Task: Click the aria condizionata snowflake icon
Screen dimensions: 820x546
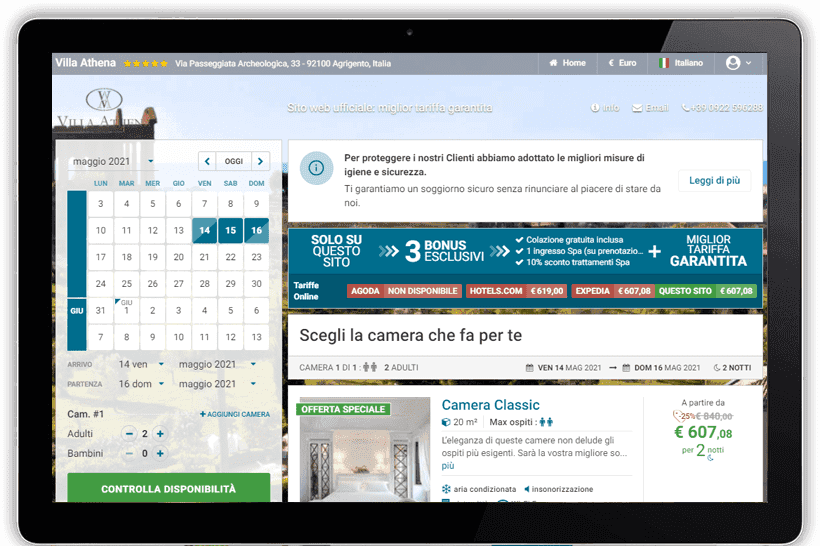Action: [446, 489]
